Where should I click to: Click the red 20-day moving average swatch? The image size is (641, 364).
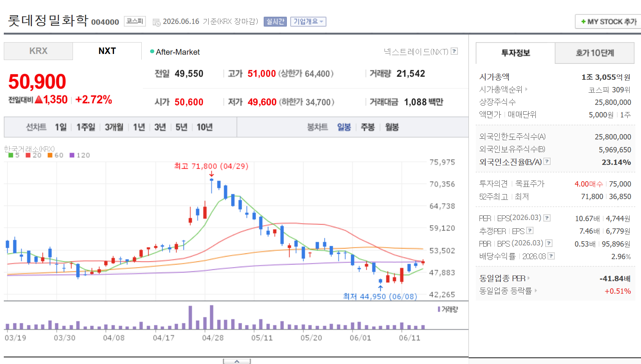[28, 155]
